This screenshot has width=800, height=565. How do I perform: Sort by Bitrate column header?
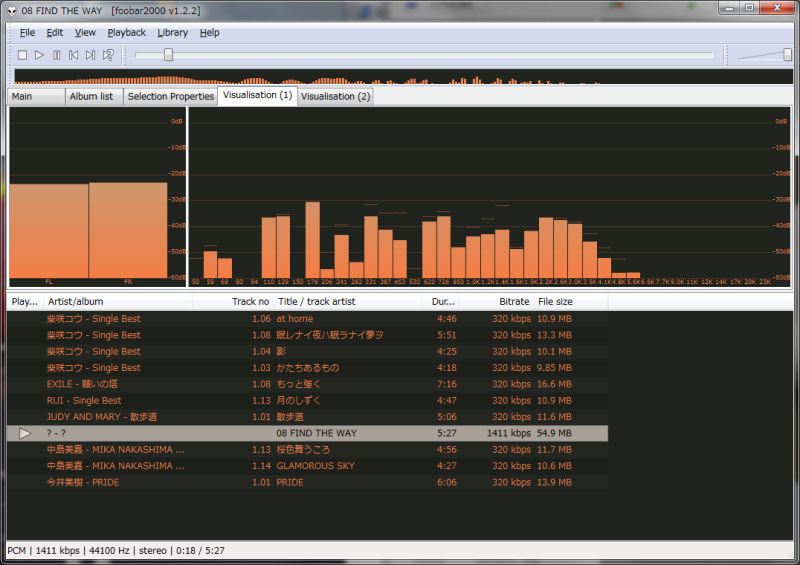tap(496, 302)
